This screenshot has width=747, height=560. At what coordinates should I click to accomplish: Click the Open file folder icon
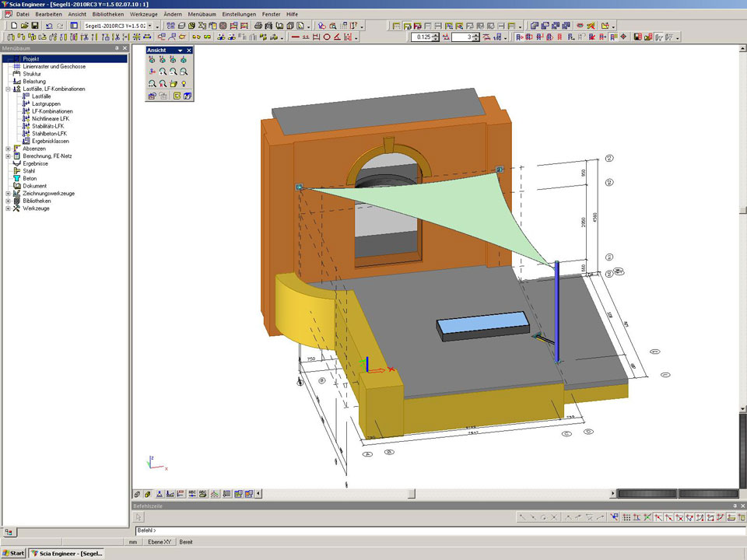(25, 26)
